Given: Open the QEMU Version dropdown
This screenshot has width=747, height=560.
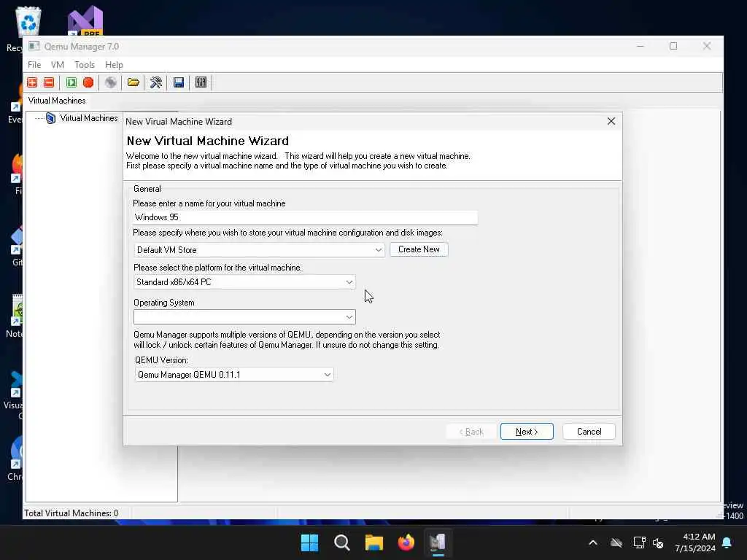Looking at the screenshot, I should pyautogui.click(x=328, y=375).
